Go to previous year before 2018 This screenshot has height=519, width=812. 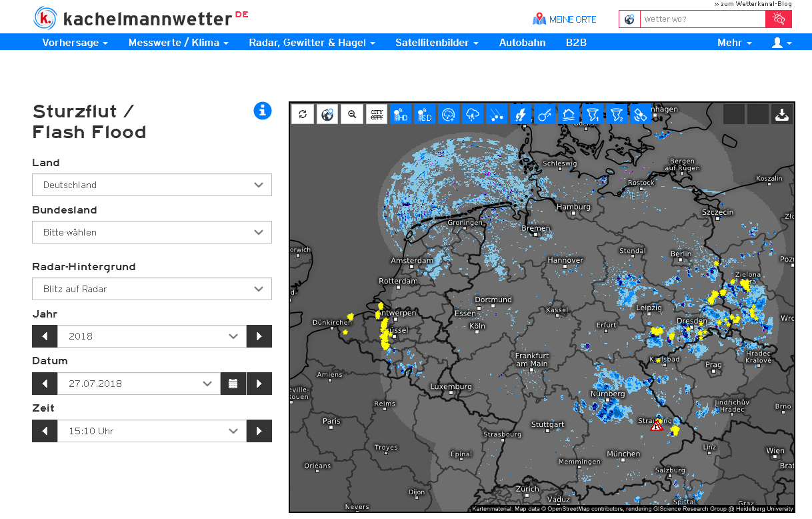coord(45,336)
